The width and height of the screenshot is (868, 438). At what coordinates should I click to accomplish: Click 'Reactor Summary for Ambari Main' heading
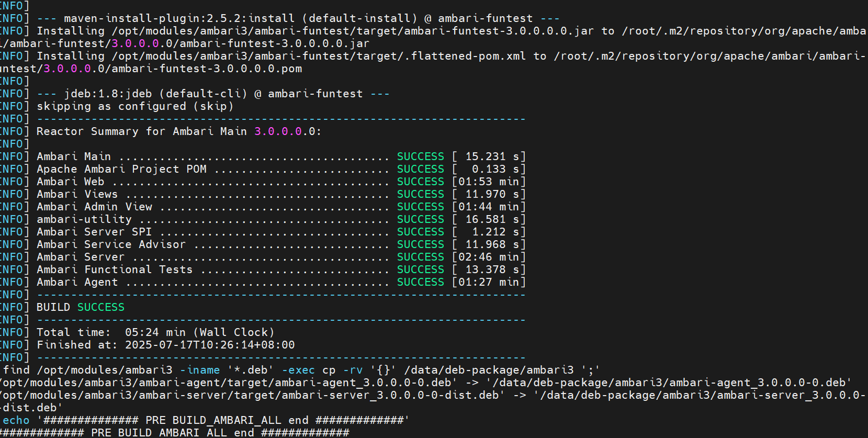pyautogui.click(x=179, y=131)
